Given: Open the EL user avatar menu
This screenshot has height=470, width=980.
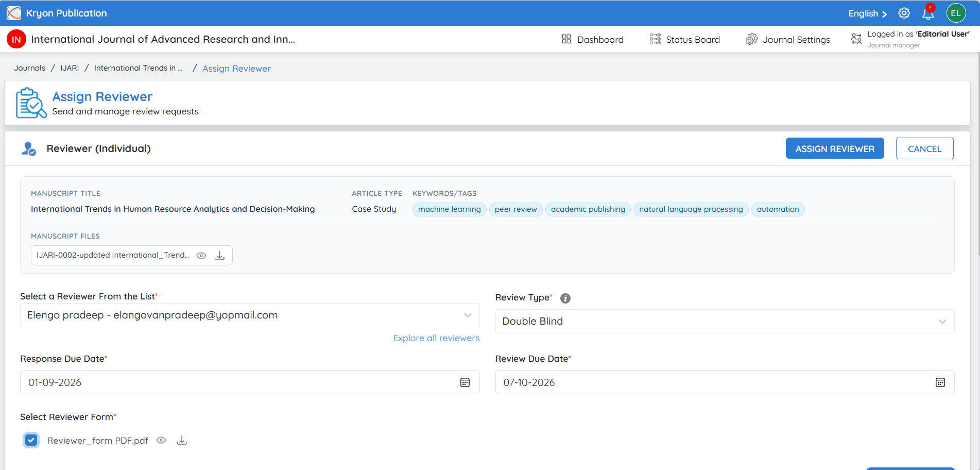Looking at the screenshot, I should 956,13.
